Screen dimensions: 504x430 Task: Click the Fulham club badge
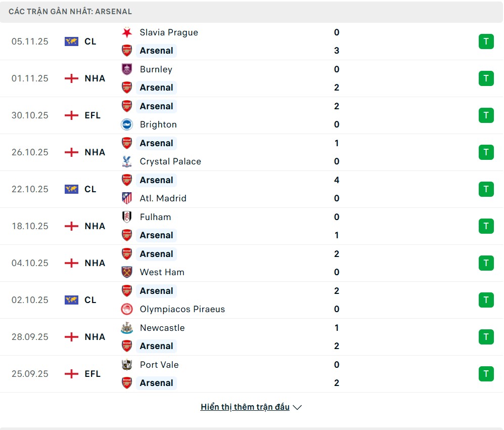coord(127,217)
